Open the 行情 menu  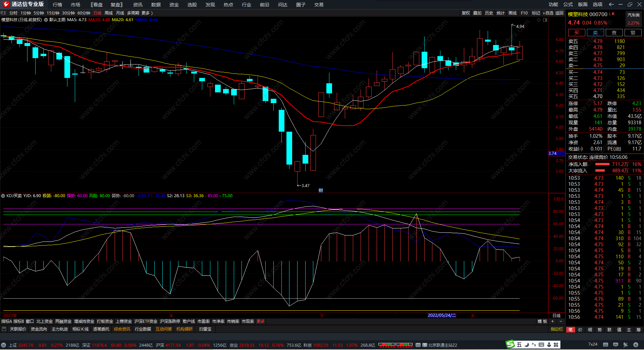coord(57,5)
